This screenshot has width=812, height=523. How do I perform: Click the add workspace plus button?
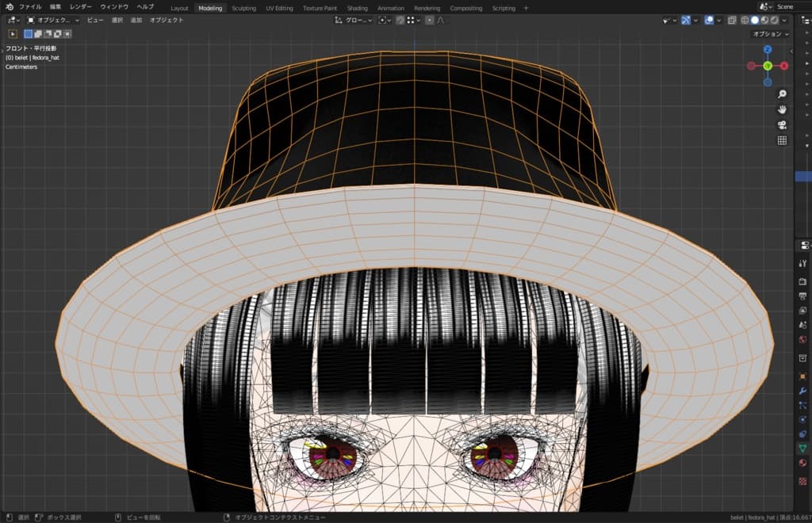coord(526,8)
